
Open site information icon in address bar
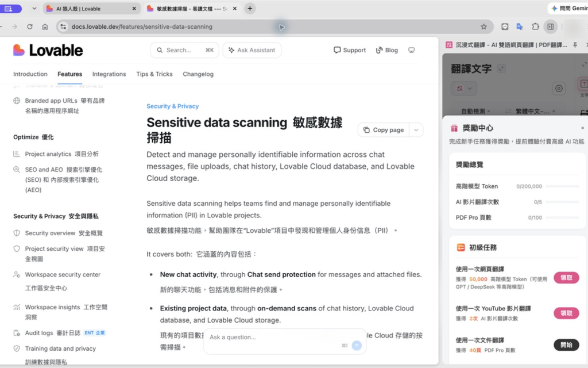(63, 26)
